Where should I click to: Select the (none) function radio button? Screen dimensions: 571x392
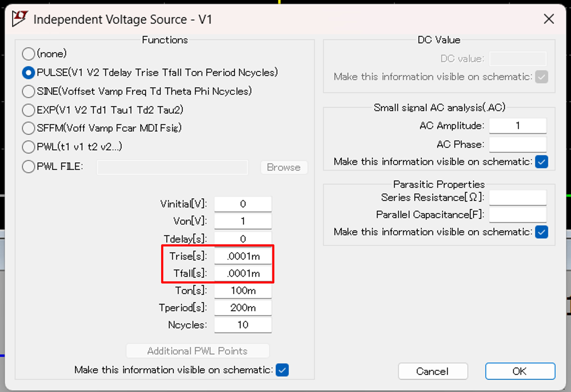coord(28,54)
